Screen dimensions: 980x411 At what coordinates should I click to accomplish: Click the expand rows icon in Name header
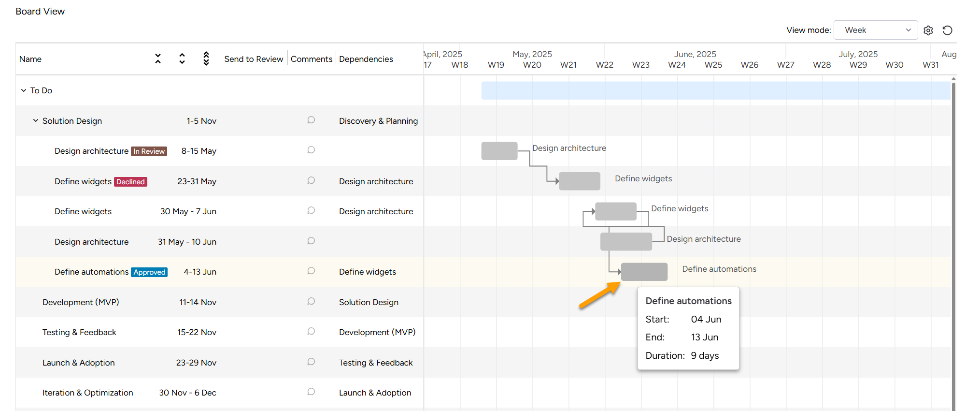click(182, 59)
